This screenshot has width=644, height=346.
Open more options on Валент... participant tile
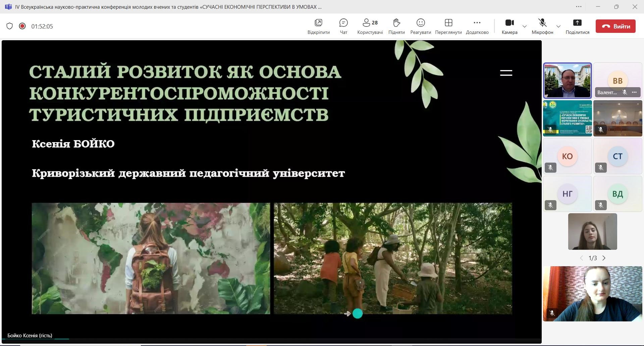point(634,92)
